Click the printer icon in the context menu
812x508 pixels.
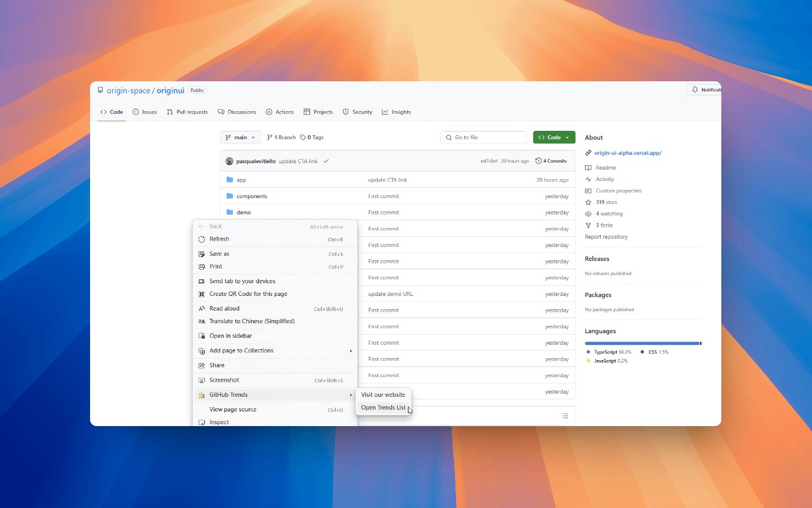(202, 267)
